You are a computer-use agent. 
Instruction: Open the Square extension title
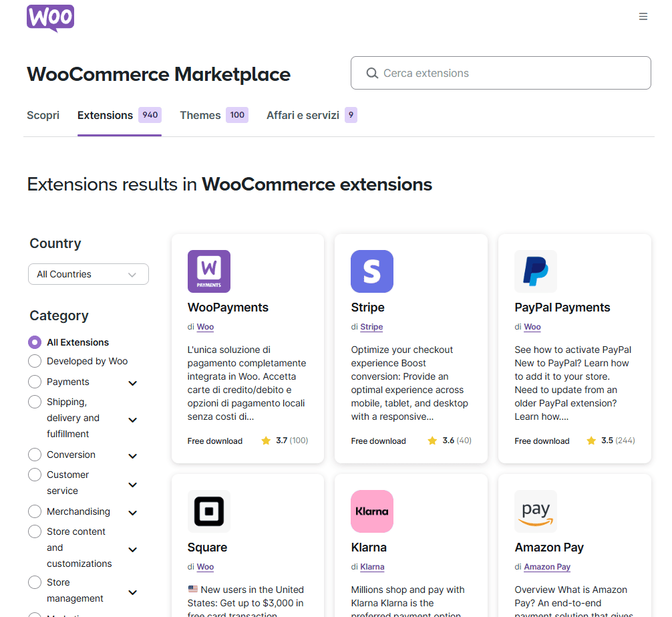207,547
